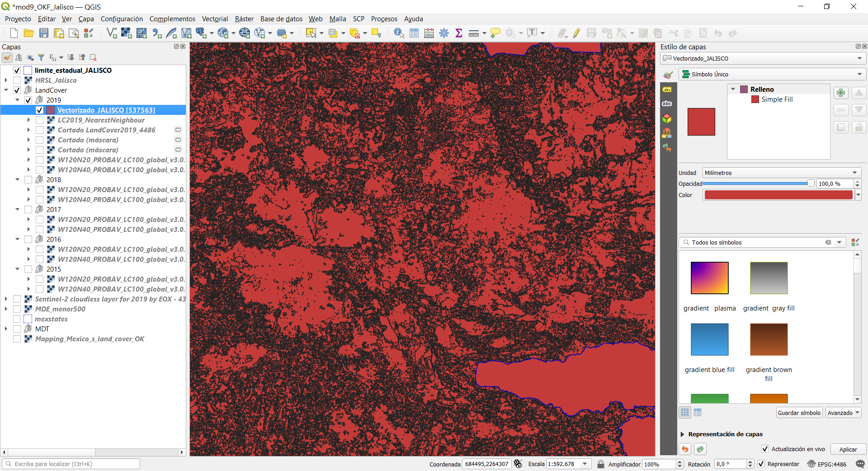The height and width of the screenshot is (471, 868).
Task: Open the Proyecto menu
Action: coord(18,19)
